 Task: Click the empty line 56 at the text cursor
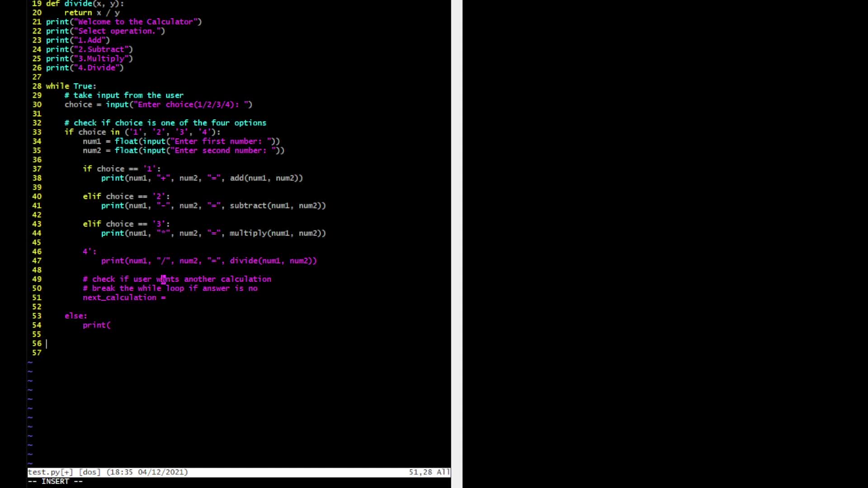[47, 343]
